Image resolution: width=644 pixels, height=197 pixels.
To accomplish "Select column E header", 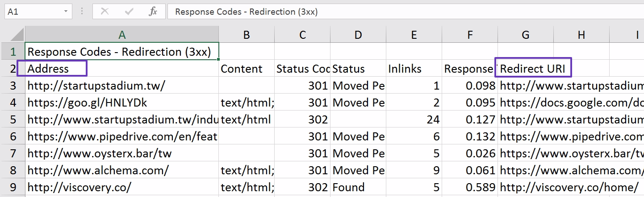I will tap(414, 35).
